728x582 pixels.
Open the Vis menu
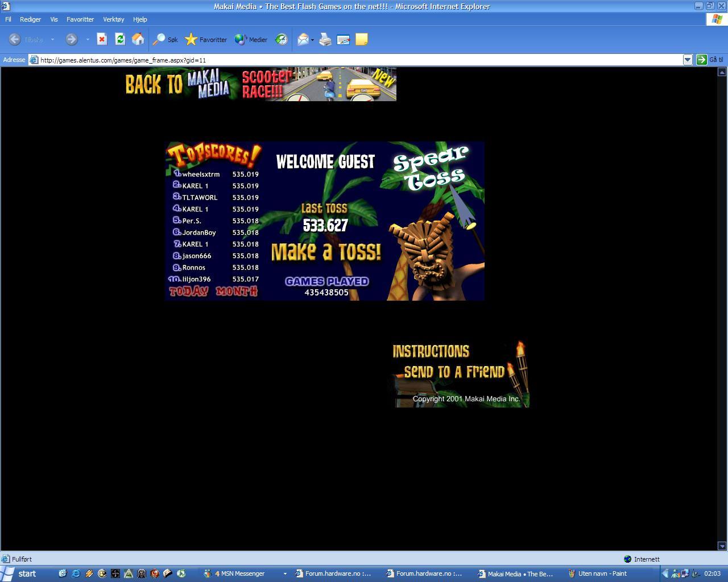(54, 19)
